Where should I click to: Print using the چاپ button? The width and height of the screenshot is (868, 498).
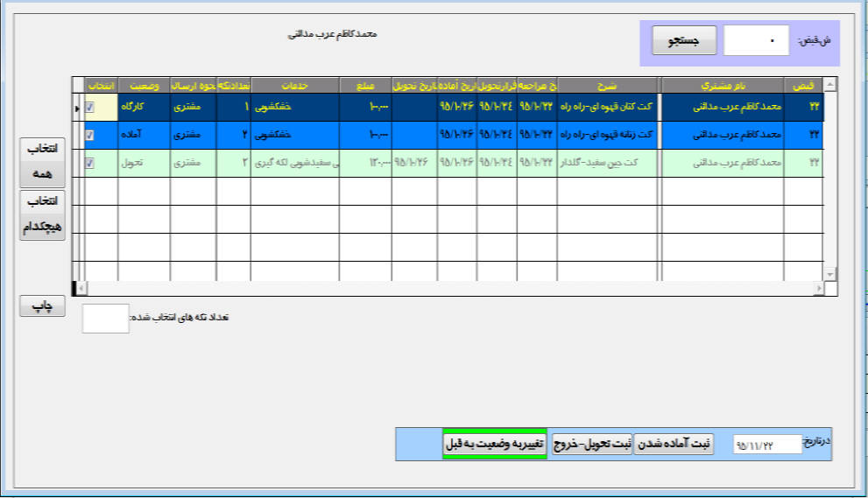(43, 306)
